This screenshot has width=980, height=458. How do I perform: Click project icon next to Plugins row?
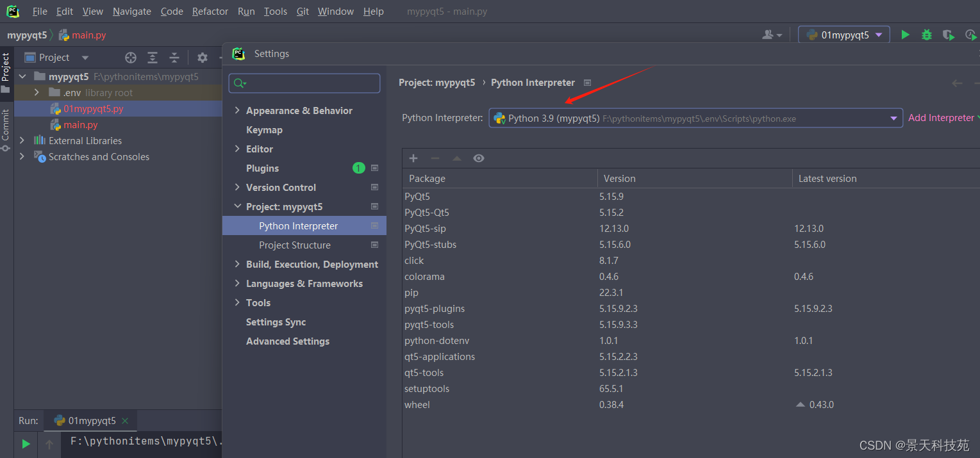point(375,168)
